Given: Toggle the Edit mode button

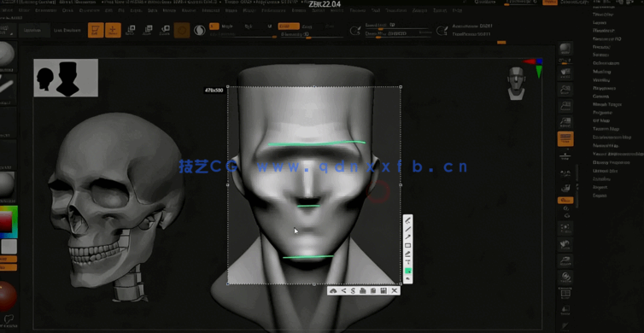Looking at the screenshot, I should (x=96, y=31).
